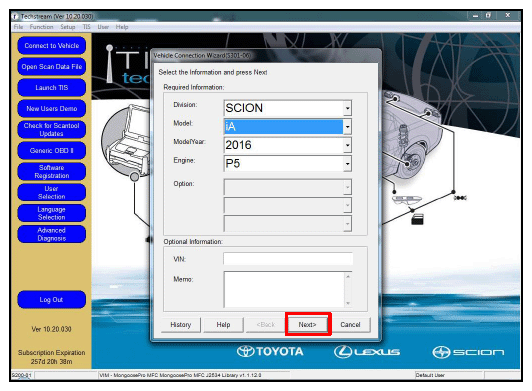The height and width of the screenshot is (391, 532).
Task: Open the Help menu
Action: pos(122,27)
